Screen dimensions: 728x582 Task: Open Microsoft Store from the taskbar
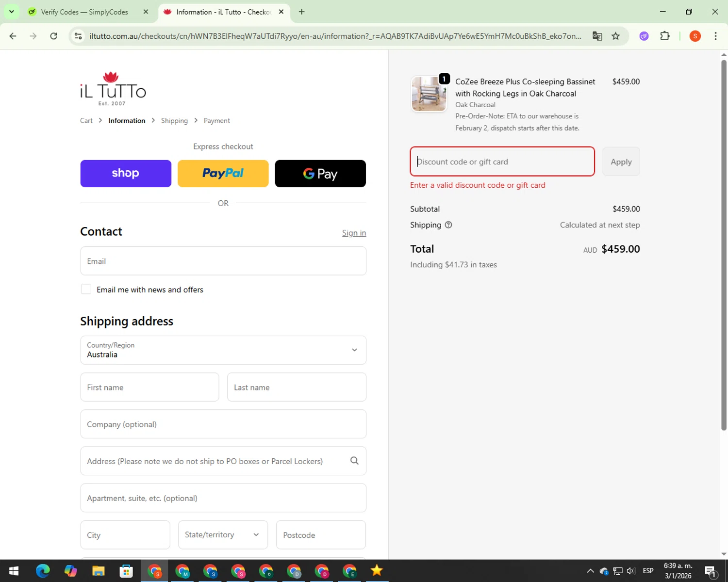126,571
